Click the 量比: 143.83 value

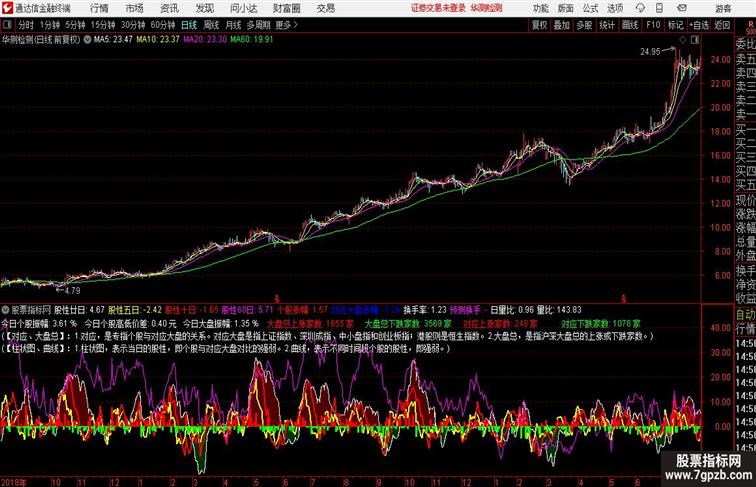pyautogui.click(x=559, y=310)
